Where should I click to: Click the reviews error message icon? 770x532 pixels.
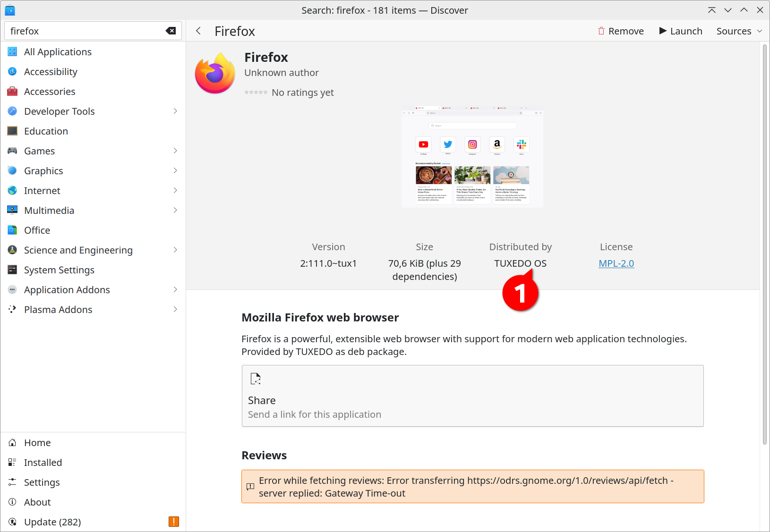pos(250,487)
